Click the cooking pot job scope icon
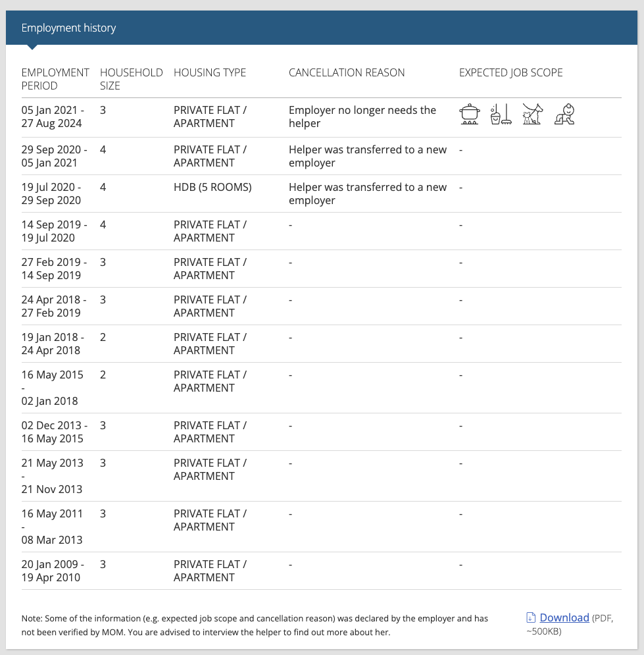The image size is (644, 655). coord(470,114)
